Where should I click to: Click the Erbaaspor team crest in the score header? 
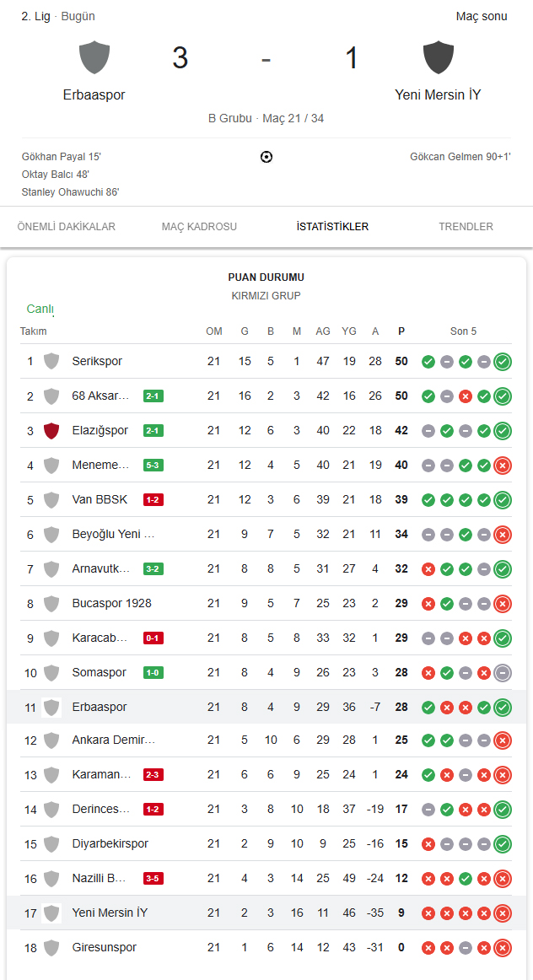(94, 57)
